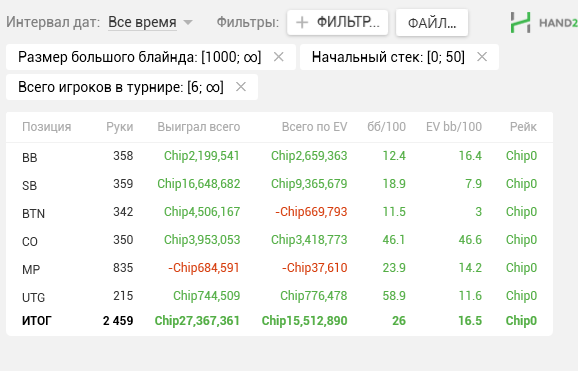Open the Все время date interval dropdown
Image resolution: width=578 pixels, height=371 pixels.
pos(142,22)
